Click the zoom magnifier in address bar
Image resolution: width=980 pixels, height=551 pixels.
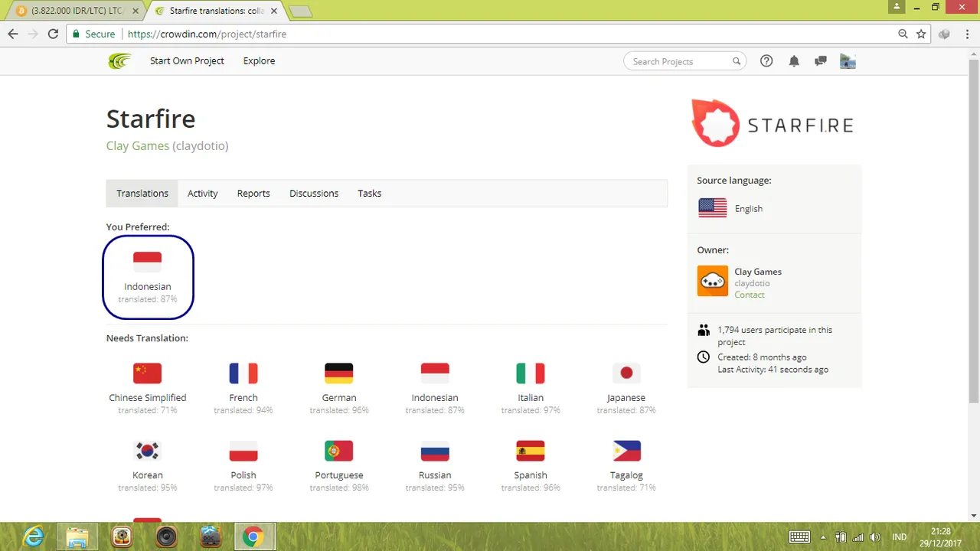click(x=903, y=34)
